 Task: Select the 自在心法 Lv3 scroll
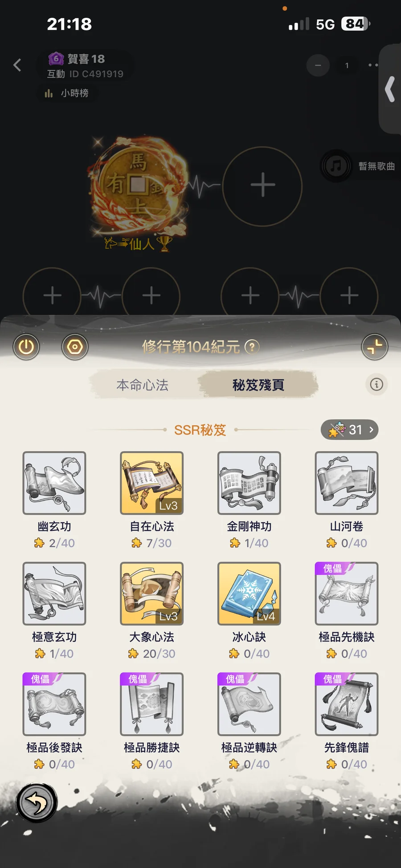[x=151, y=483]
